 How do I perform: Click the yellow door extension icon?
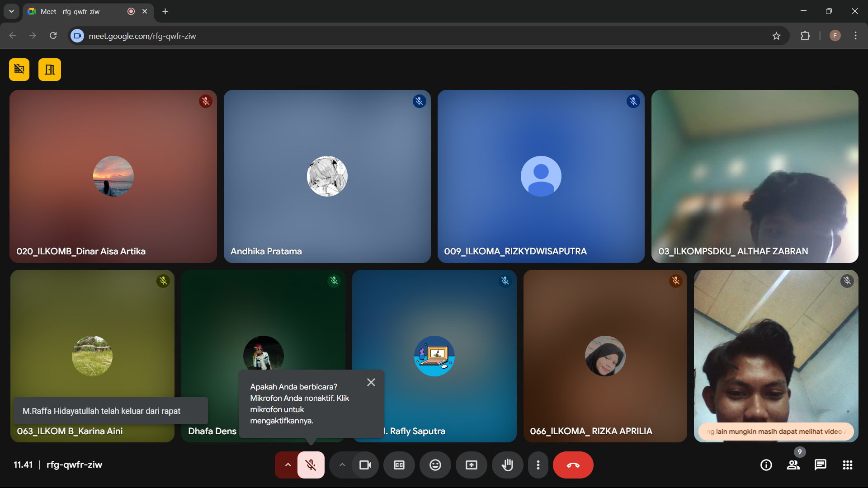pyautogui.click(x=50, y=70)
